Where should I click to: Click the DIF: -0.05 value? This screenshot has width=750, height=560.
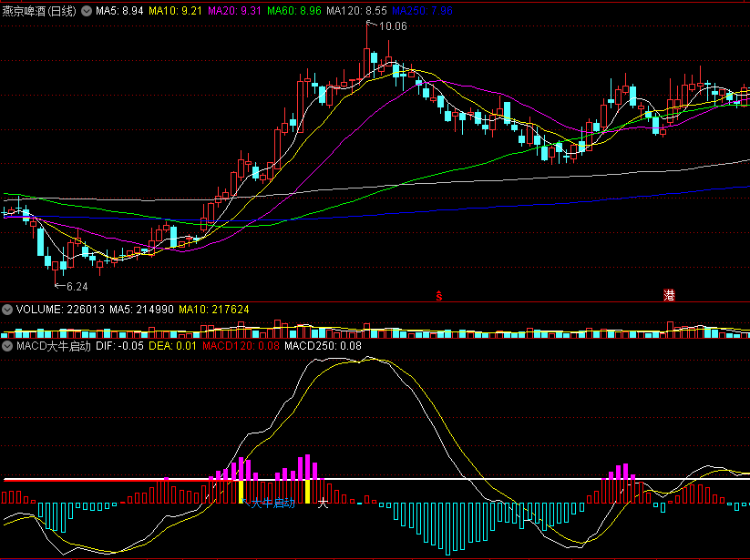coord(119,346)
